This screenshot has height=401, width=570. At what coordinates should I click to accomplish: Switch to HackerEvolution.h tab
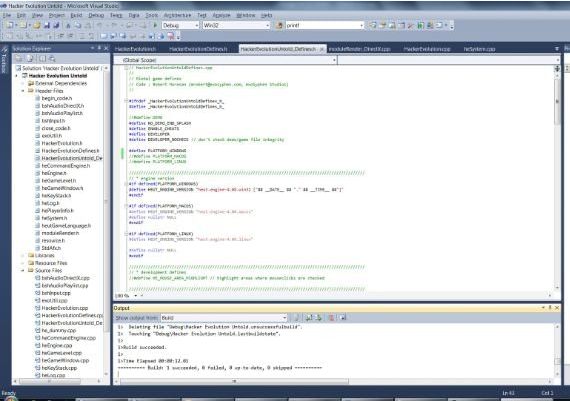(135, 49)
